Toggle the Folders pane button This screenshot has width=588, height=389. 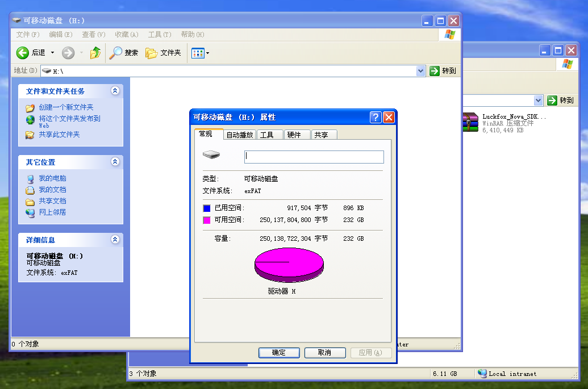(x=152, y=53)
